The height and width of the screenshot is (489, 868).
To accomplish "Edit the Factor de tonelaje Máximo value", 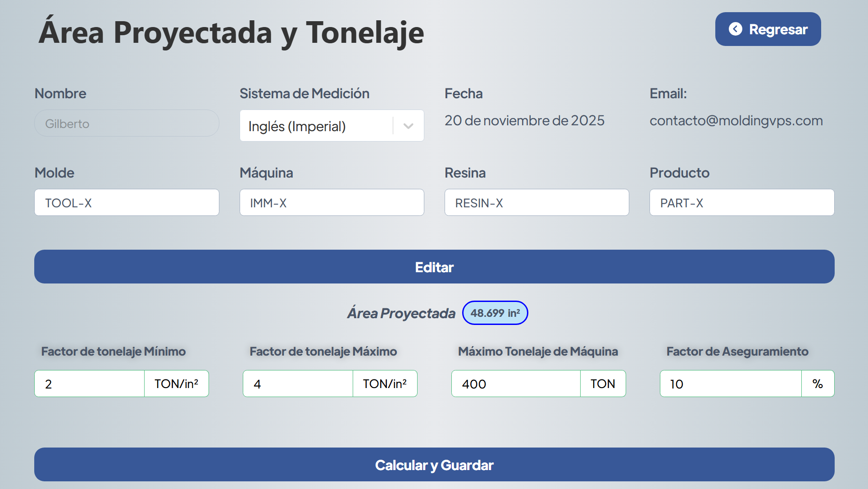I will coord(298,384).
